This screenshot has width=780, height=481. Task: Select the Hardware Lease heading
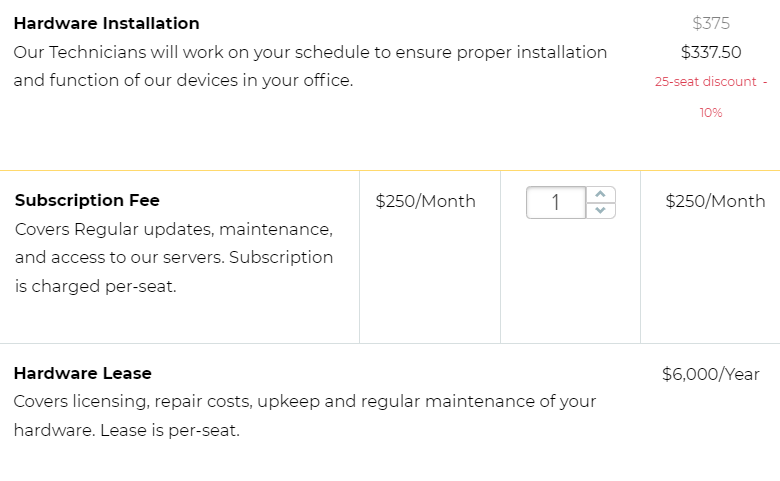pos(83,373)
